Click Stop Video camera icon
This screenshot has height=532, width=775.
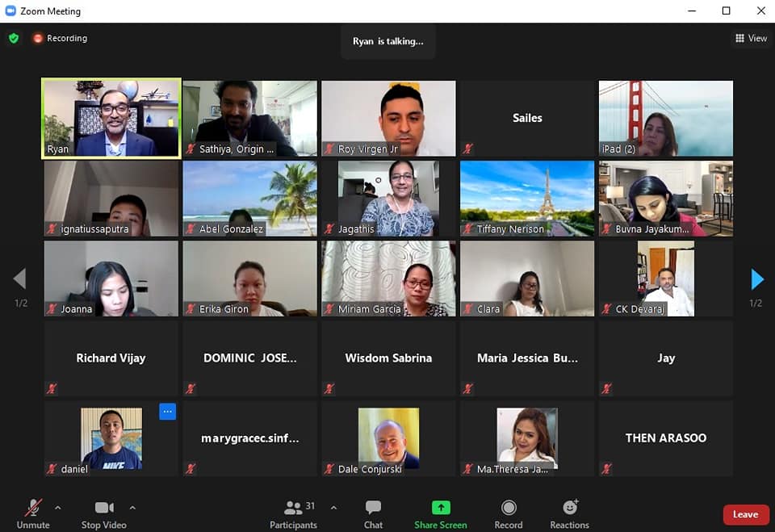104,508
